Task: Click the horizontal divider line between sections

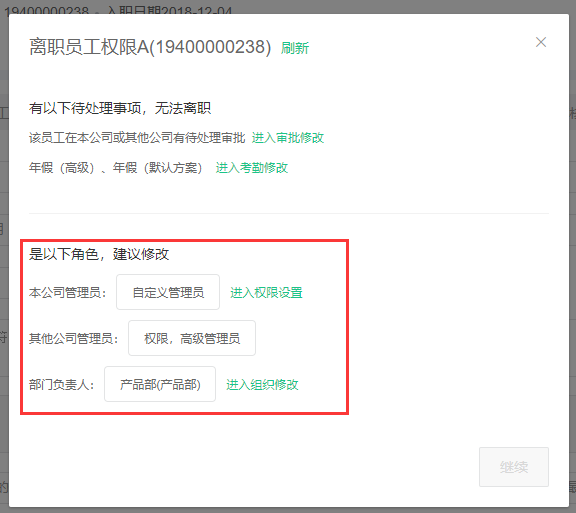Action: pyautogui.click(x=289, y=213)
